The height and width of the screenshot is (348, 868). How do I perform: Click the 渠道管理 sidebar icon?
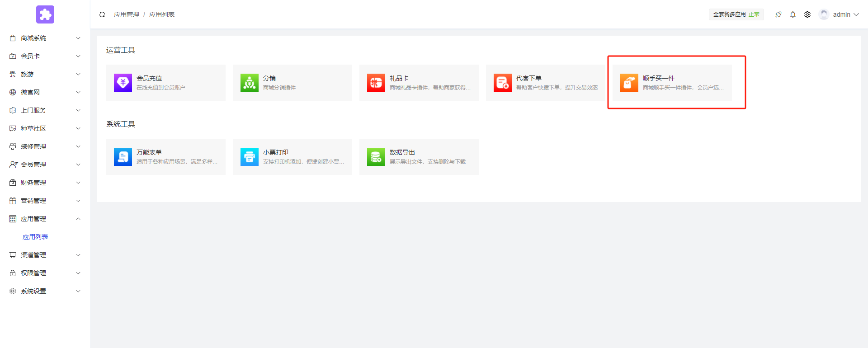point(13,255)
